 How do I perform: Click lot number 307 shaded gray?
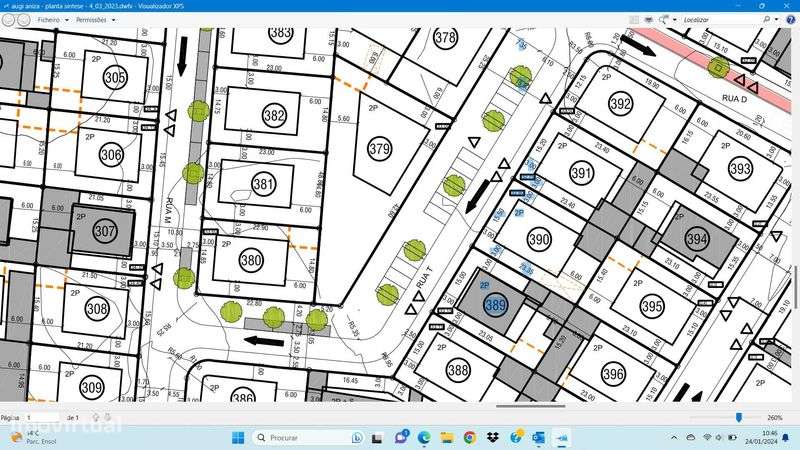tap(105, 231)
